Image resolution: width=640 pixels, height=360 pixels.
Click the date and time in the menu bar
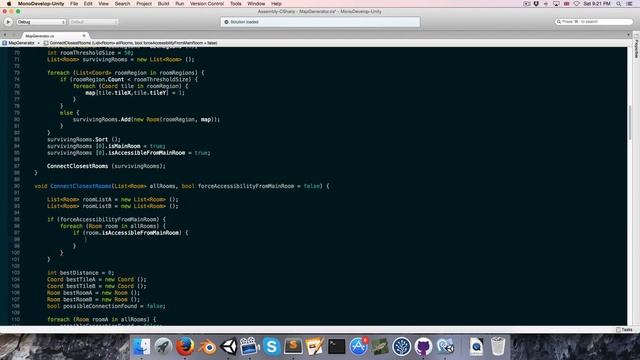[597, 3]
